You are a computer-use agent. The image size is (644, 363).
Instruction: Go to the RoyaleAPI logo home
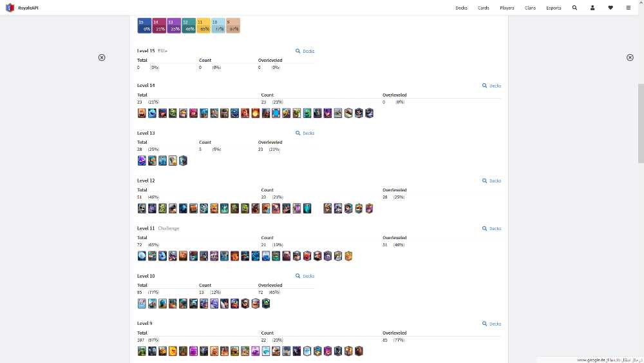(x=22, y=8)
